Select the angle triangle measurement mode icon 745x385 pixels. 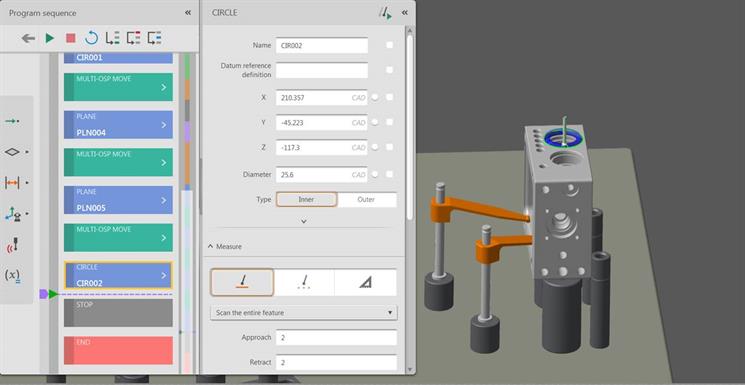point(365,282)
